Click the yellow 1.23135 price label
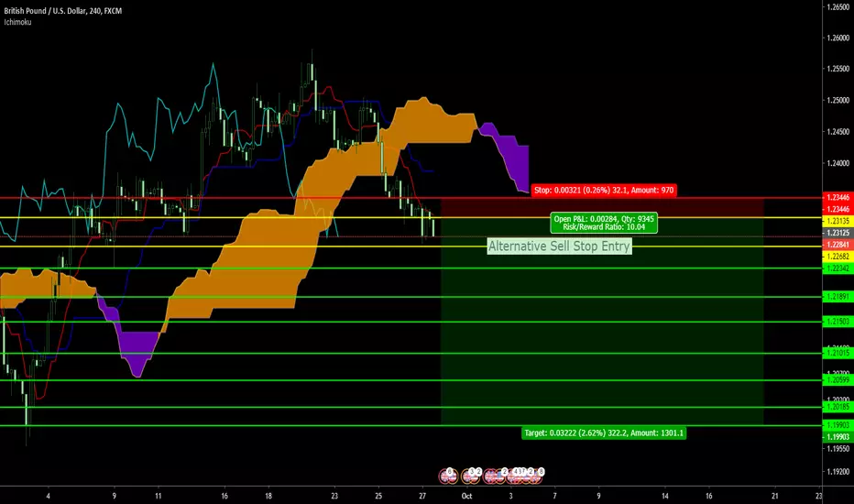 click(838, 221)
